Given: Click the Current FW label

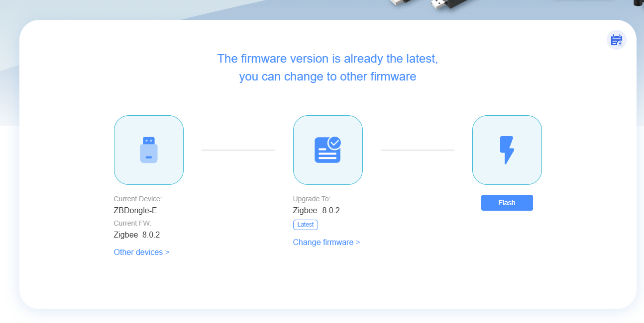Looking at the screenshot, I should click(x=132, y=223).
